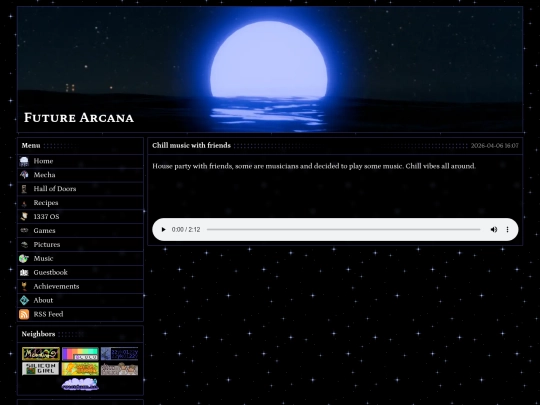
Task: Open the About page link
Action: coord(43,300)
